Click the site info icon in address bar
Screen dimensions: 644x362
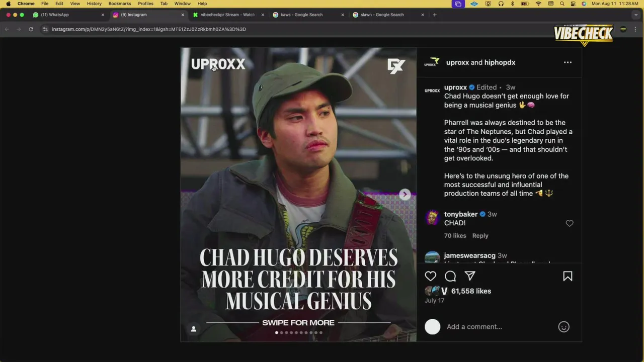45,29
